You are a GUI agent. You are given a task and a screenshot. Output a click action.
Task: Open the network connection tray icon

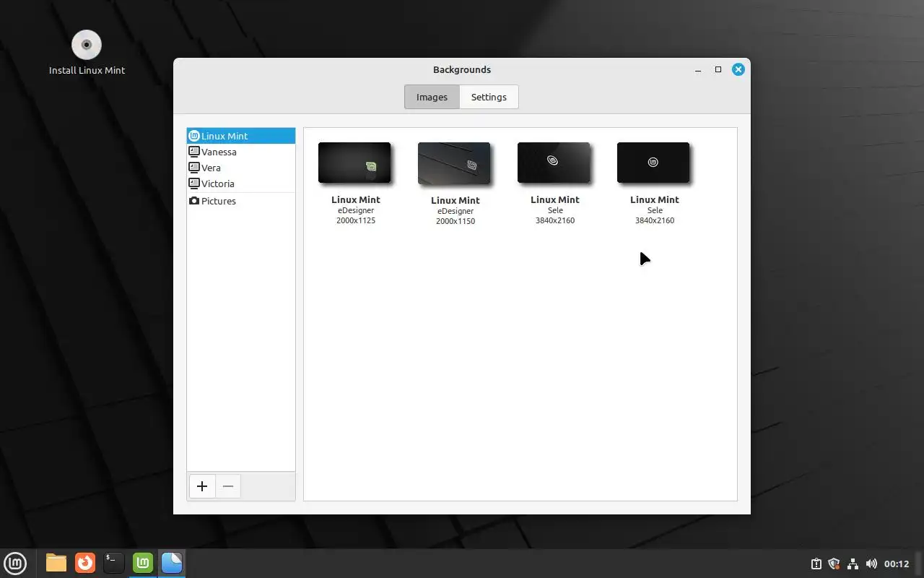click(853, 564)
